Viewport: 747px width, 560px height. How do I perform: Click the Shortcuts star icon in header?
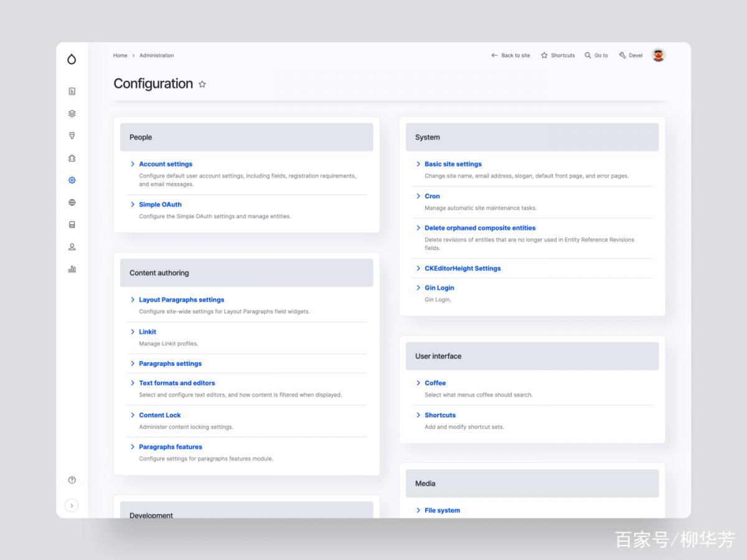(x=544, y=55)
